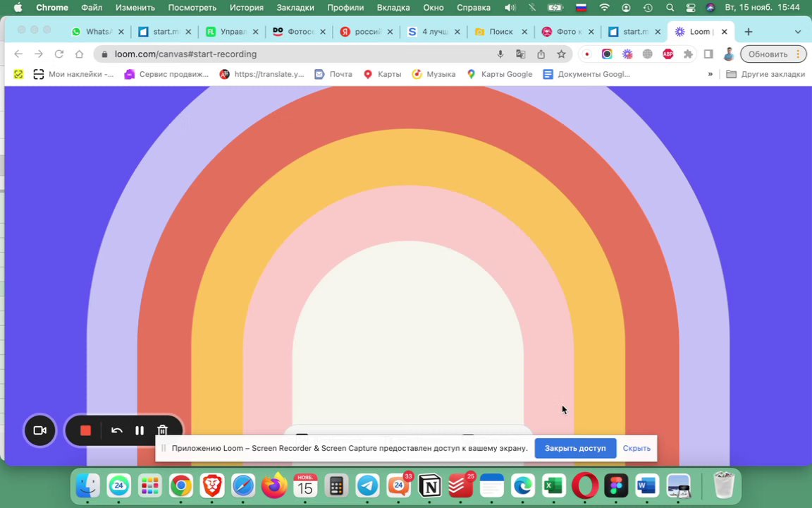This screenshot has width=812, height=508.
Task: Bookmark this page with the star
Action: pyautogui.click(x=561, y=54)
